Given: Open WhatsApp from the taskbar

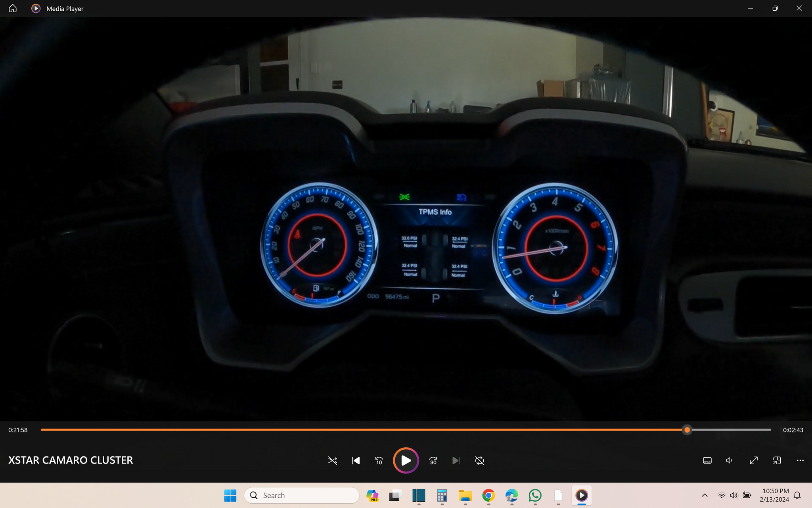Looking at the screenshot, I should [535, 495].
